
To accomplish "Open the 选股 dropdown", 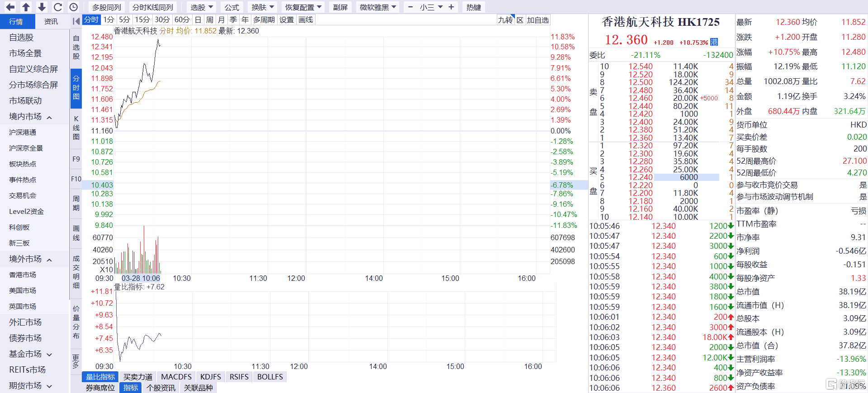I will [x=202, y=7].
